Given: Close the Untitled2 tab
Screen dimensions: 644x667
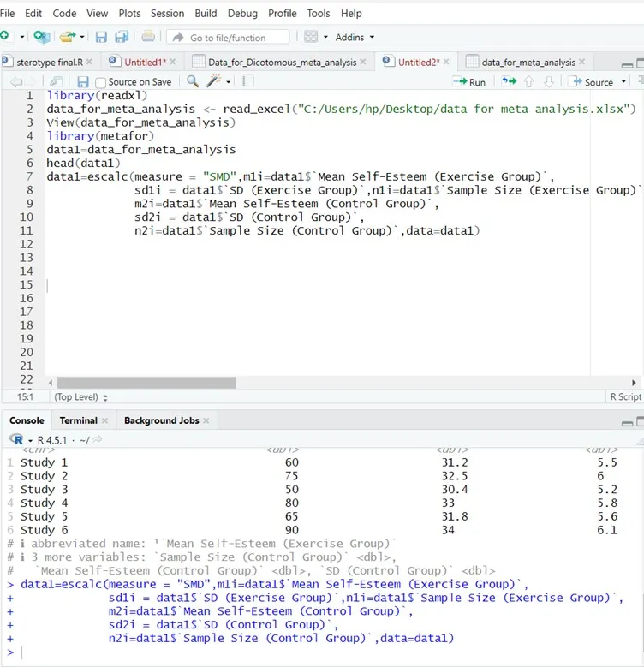Looking at the screenshot, I should pos(446,62).
